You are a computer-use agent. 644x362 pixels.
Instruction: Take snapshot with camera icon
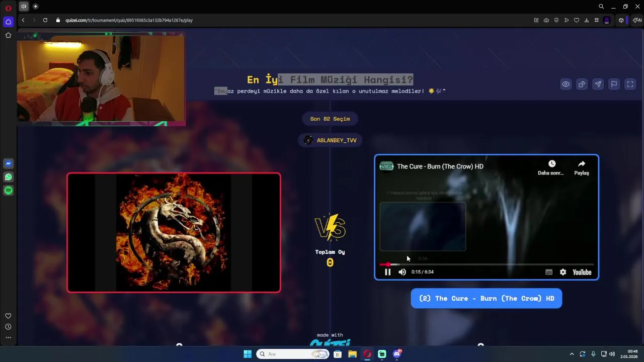(x=546, y=20)
